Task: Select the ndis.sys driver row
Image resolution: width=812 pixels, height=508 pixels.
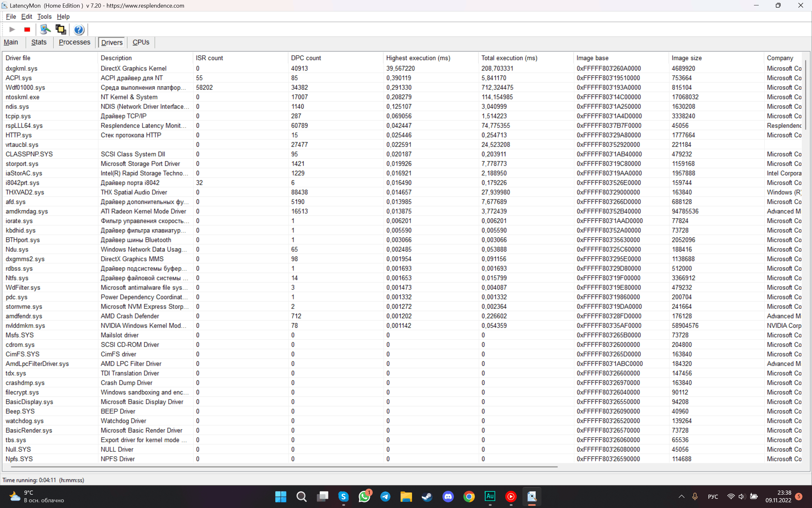Action: click(403, 106)
